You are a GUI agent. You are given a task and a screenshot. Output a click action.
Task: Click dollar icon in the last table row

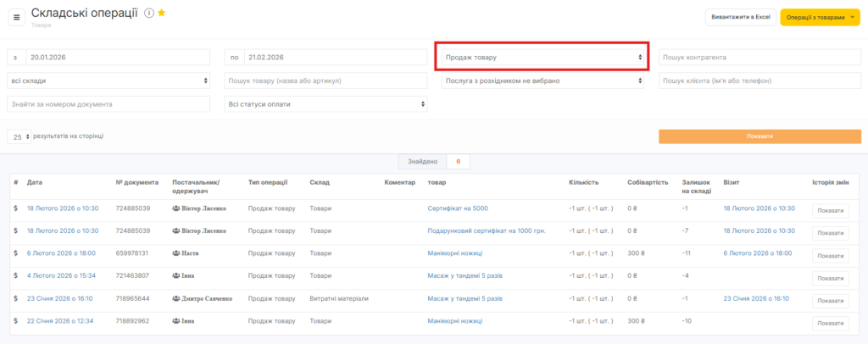click(x=16, y=321)
